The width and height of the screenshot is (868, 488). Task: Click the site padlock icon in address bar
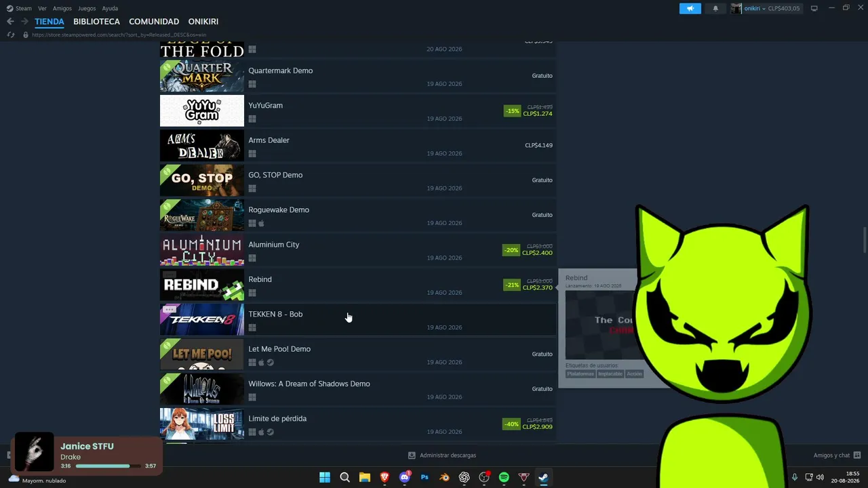26,35
